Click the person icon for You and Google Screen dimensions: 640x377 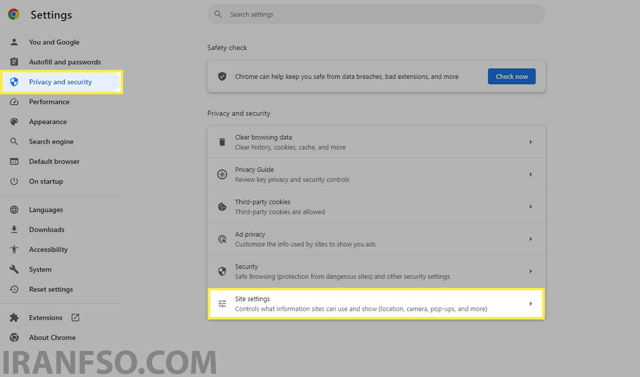[x=14, y=42]
